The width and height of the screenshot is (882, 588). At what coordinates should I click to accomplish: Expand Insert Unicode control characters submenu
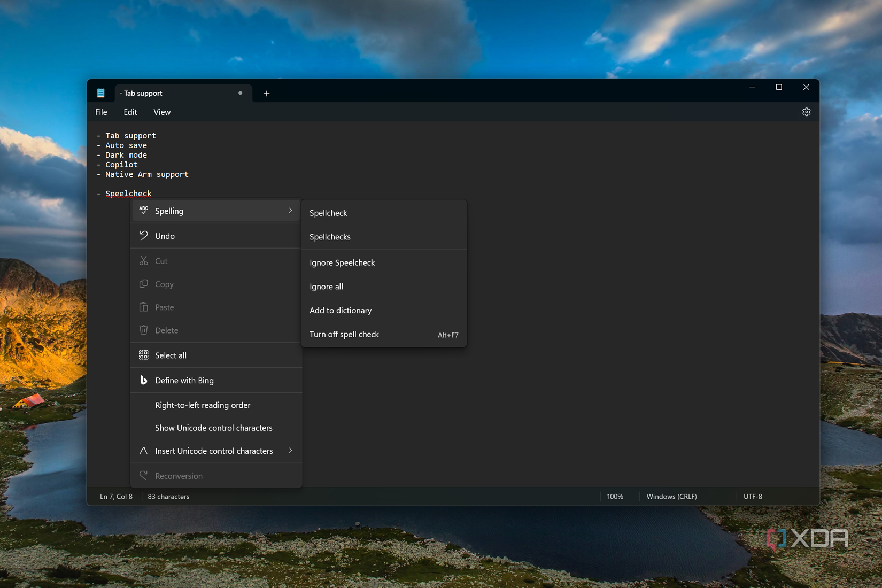tap(290, 451)
